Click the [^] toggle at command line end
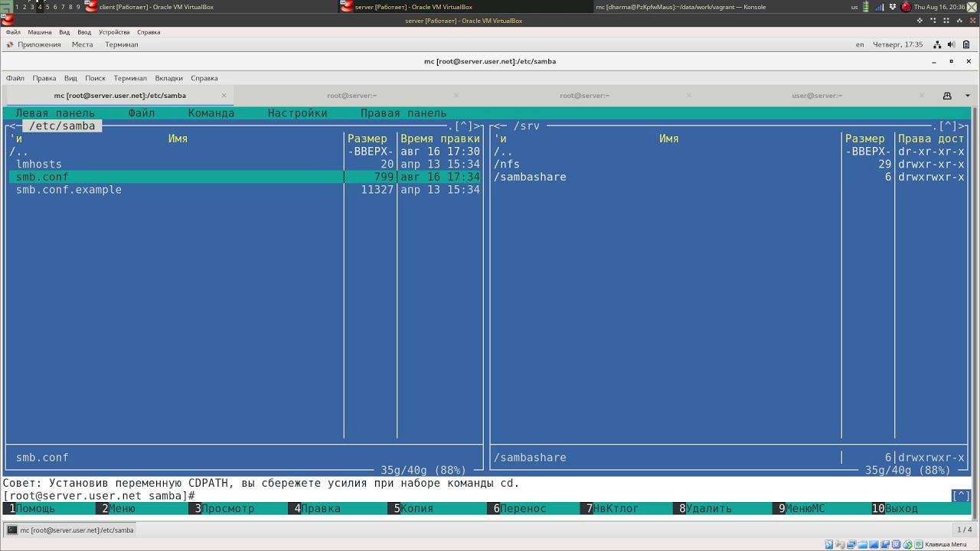980x551 pixels. (961, 496)
